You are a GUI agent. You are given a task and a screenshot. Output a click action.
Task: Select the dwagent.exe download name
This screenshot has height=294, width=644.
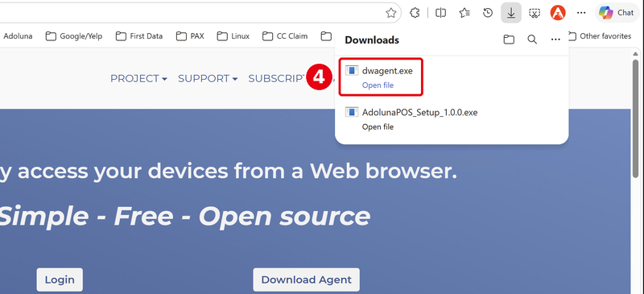tap(387, 71)
